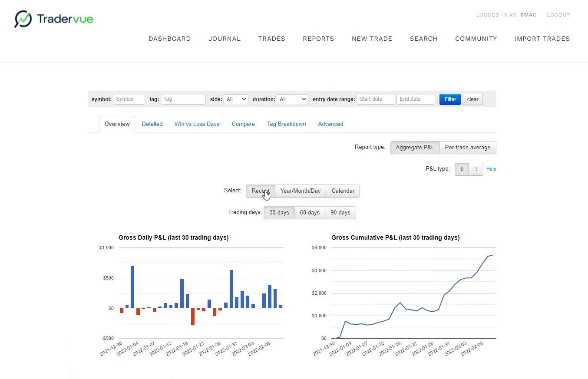Expand the side dropdown

click(x=236, y=99)
